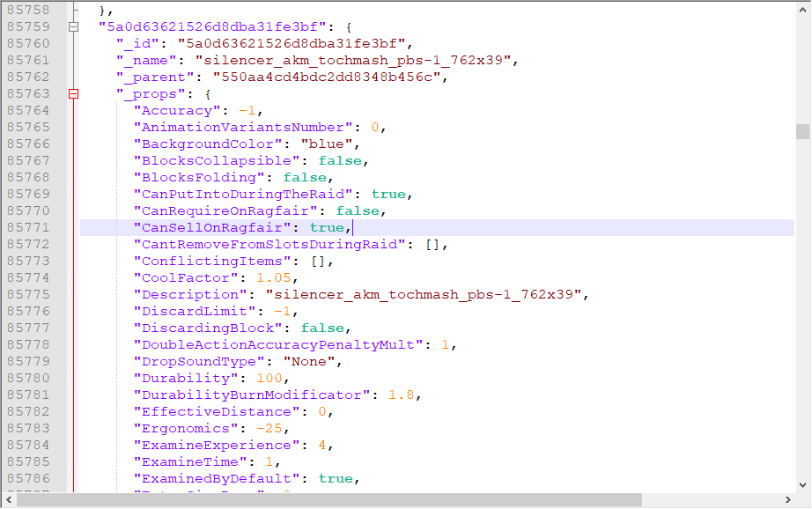
Task: Click the false value of "BlocksFolding"
Action: [305, 178]
